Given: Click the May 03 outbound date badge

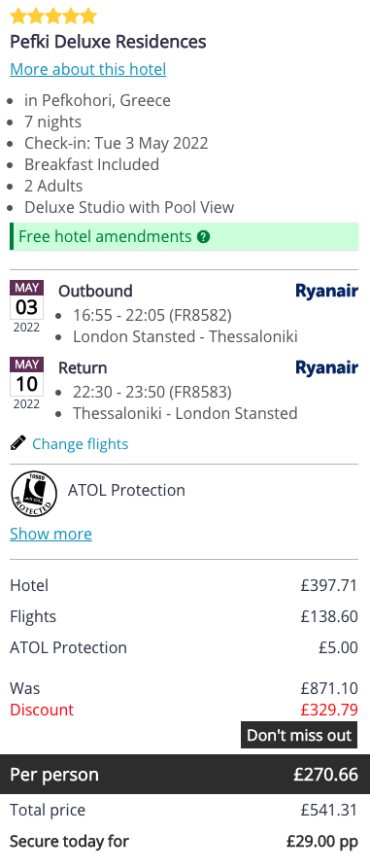Looking at the screenshot, I should 26,307.
